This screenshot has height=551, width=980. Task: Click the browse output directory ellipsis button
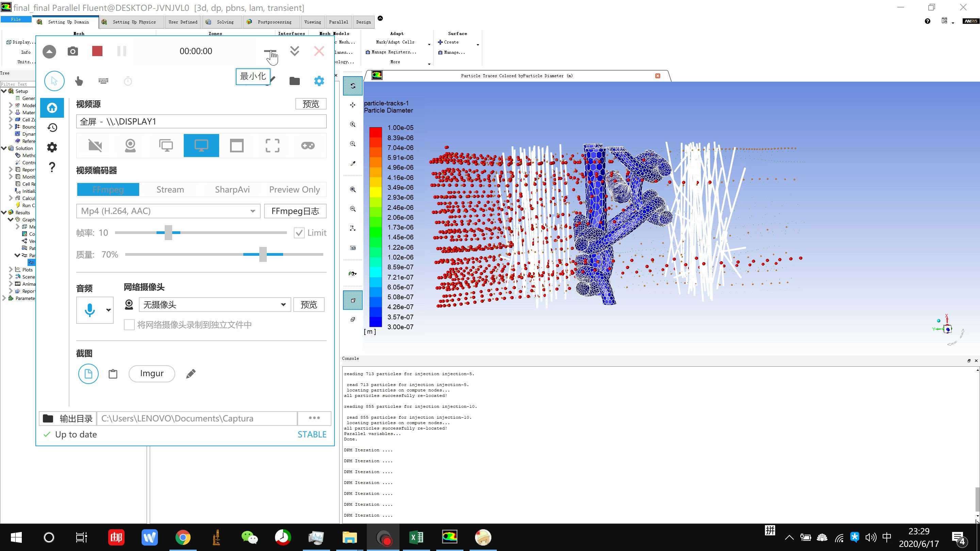(x=314, y=418)
